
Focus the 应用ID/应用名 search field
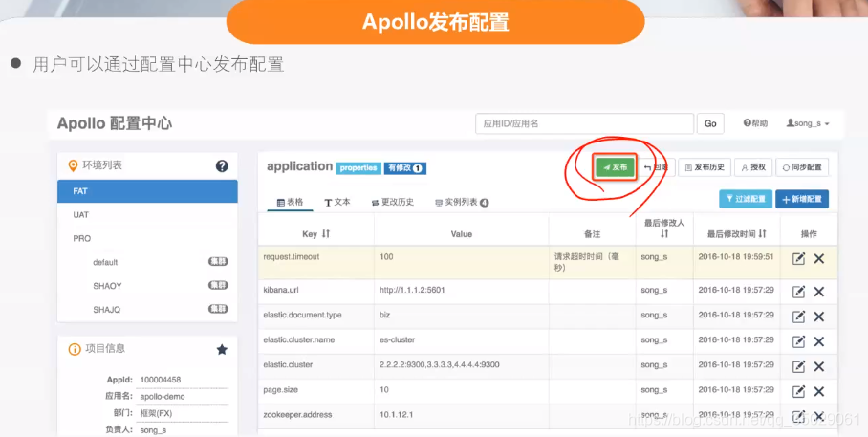tap(584, 123)
